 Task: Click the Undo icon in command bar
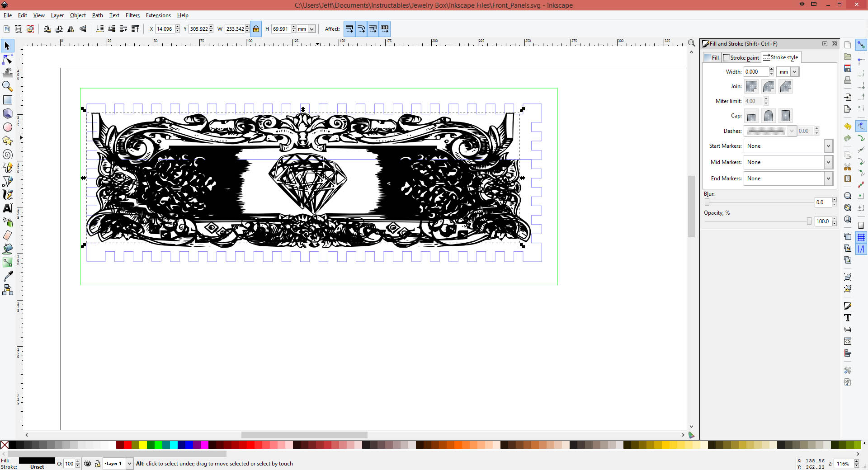848,127
